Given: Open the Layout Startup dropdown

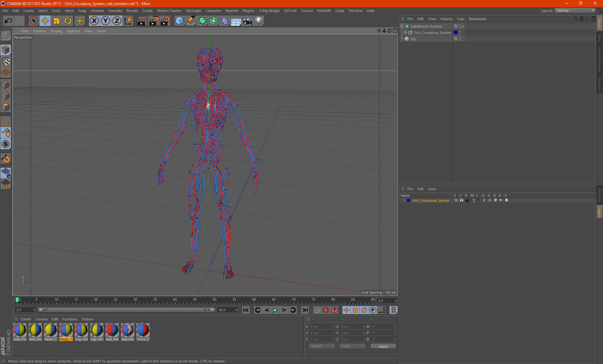Looking at the screenshot, I should pos(575,10).
